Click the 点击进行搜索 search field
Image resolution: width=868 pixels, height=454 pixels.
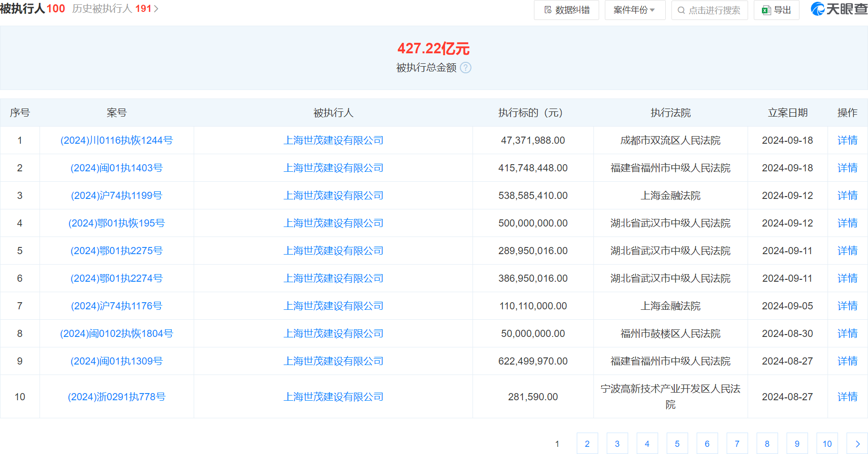(x=710, y=10)
